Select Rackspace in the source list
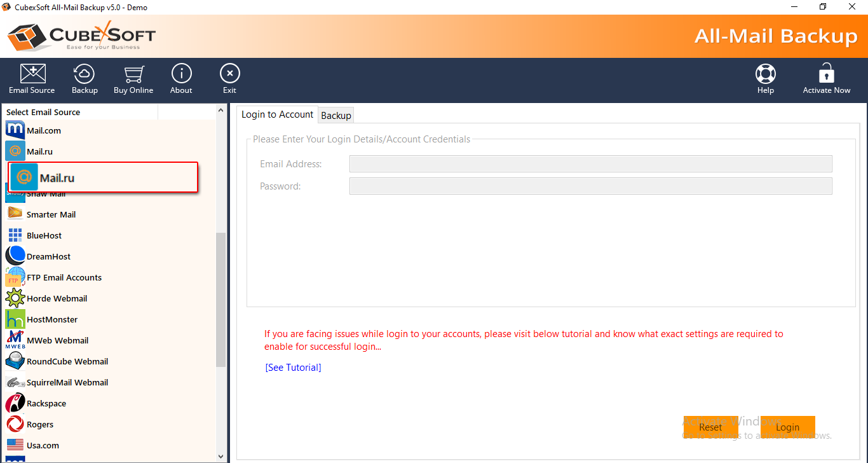 coord(46,403)
